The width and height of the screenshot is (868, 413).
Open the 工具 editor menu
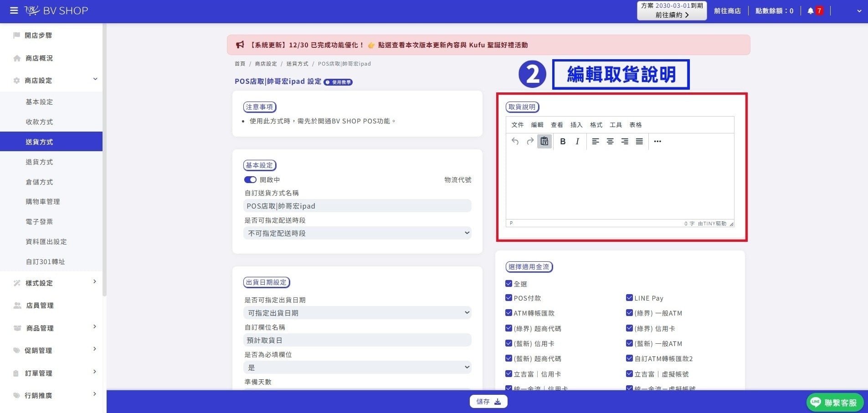pyautogui.click(x=616, y=125)
